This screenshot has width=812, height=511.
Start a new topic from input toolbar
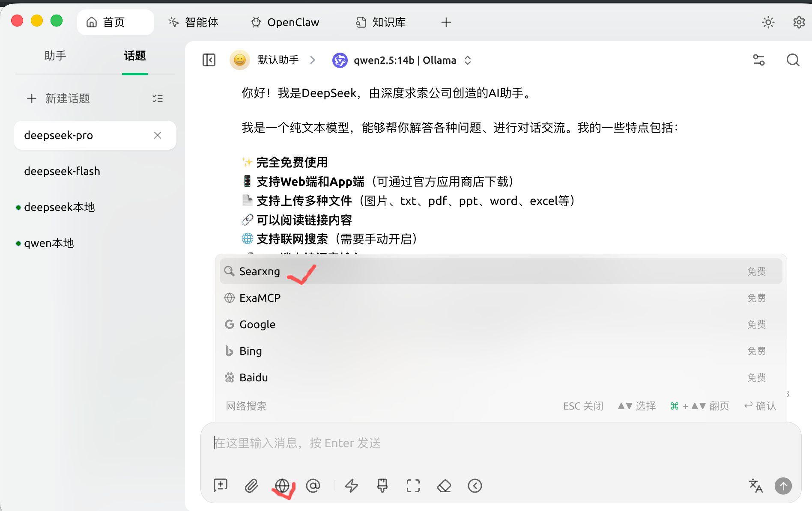(221, 486)
